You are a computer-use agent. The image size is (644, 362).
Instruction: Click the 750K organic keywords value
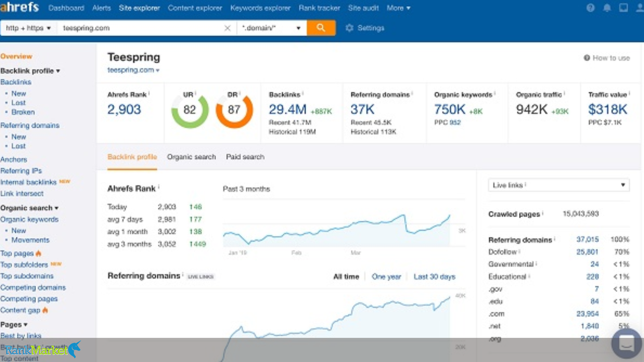click(x=450, y=109)
